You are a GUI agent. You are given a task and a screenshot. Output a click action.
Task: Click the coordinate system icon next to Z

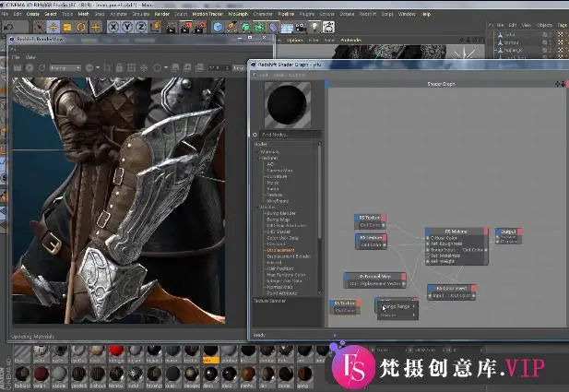pyautogui.click(x=155, y=27)
